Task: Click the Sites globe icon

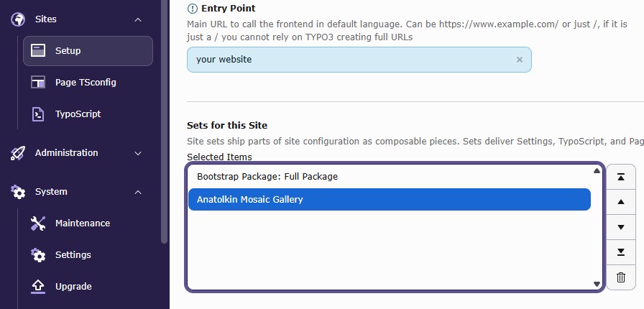Action: (x=18, y=19)
